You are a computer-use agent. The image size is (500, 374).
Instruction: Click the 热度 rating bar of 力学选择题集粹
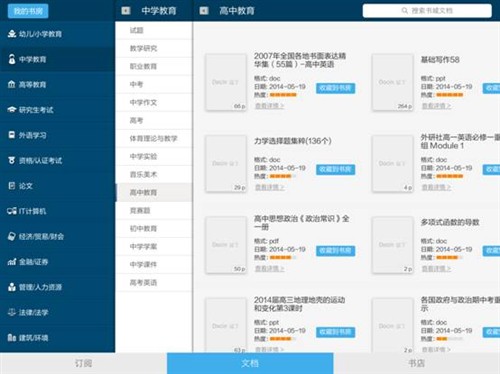(283, 176)
